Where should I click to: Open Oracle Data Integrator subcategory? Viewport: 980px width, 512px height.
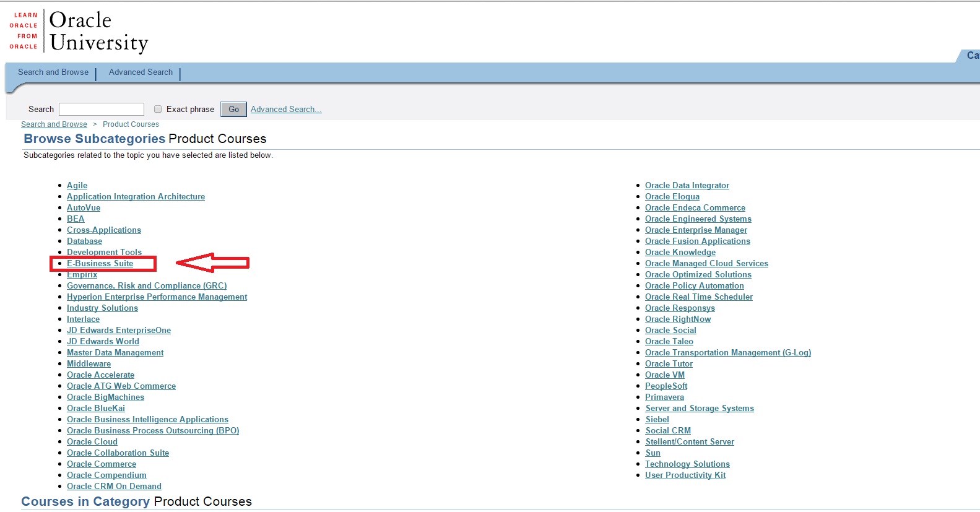687,186
